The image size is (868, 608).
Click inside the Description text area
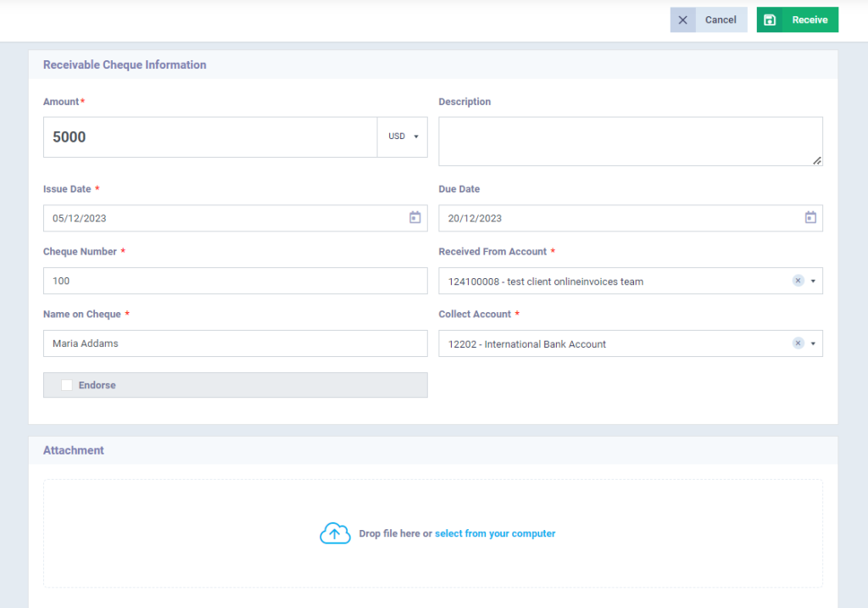click(x=630, y=140)
